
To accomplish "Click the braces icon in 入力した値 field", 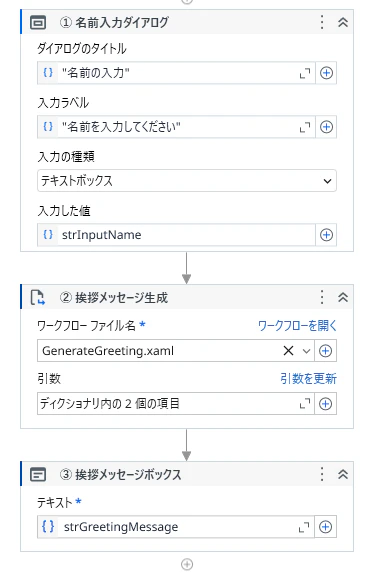I will (x=48, y=235).
